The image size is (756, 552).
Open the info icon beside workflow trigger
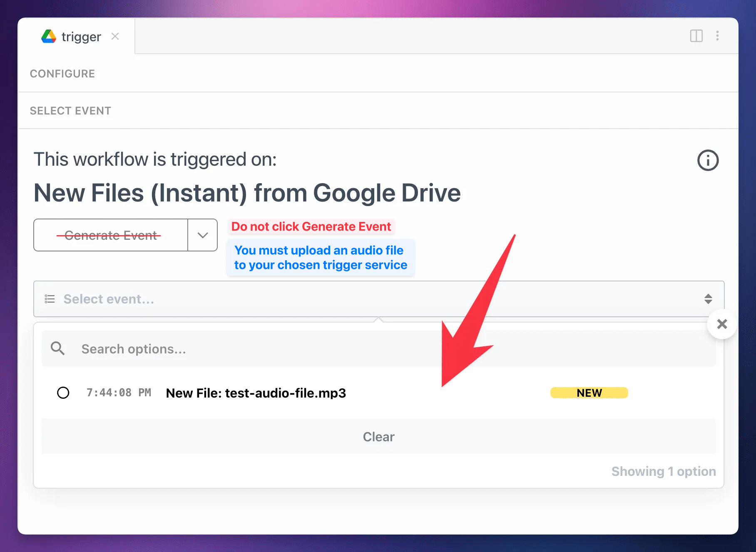[x=708, y=160]
